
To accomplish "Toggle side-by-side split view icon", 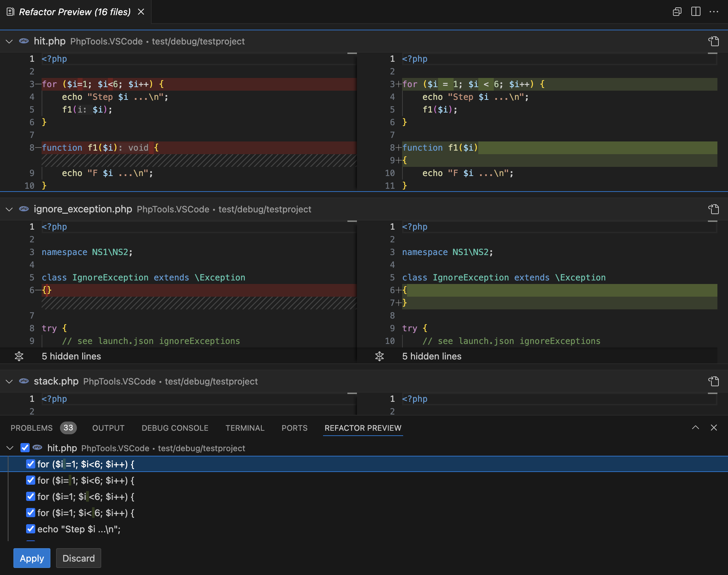I will (696, 12).
